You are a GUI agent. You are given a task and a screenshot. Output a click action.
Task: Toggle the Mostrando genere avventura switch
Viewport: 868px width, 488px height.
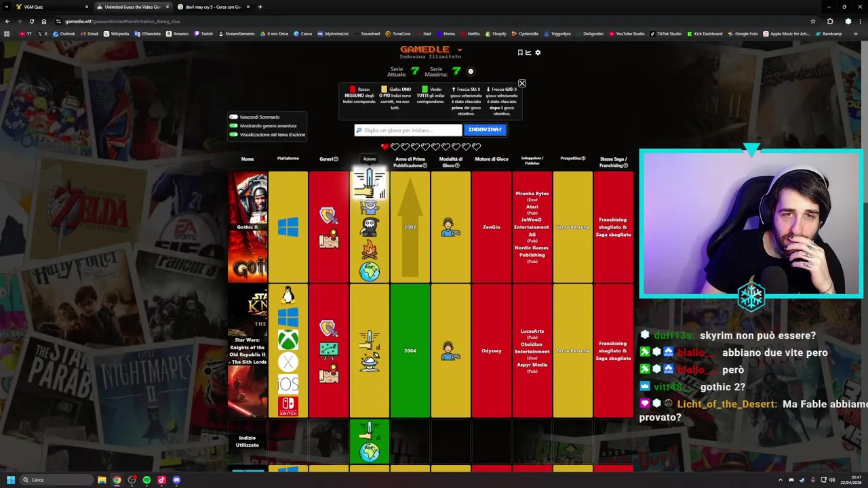click(233, 126)
